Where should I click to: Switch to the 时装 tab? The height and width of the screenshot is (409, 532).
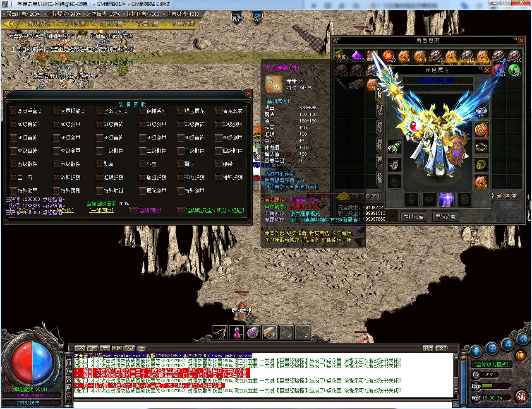[379, 109]
